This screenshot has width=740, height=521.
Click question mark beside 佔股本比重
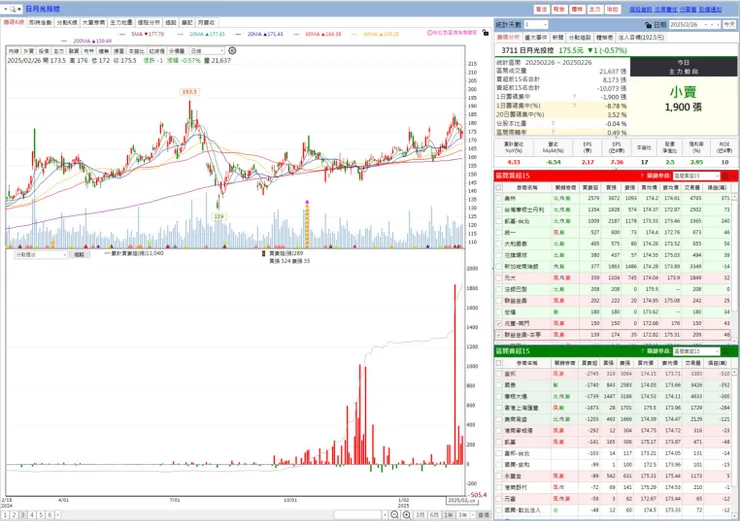[x=553, y=124]
